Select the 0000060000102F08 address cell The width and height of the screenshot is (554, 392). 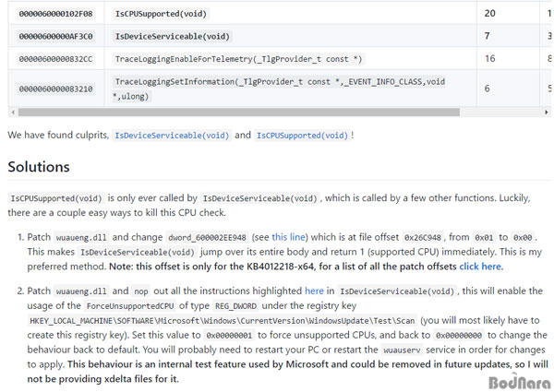55,14
